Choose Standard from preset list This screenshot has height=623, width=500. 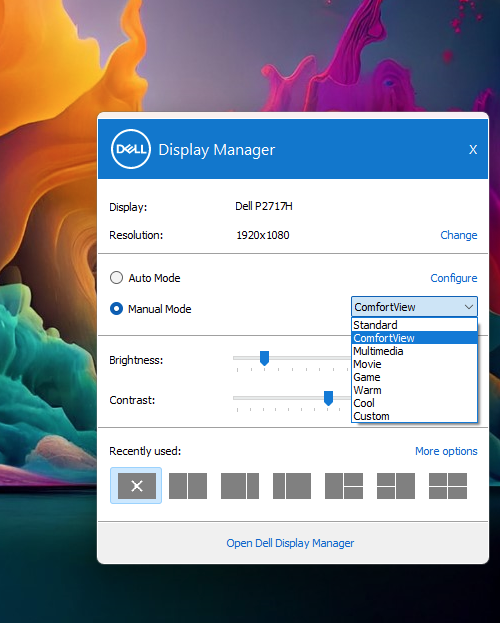(x=414, y=325)
